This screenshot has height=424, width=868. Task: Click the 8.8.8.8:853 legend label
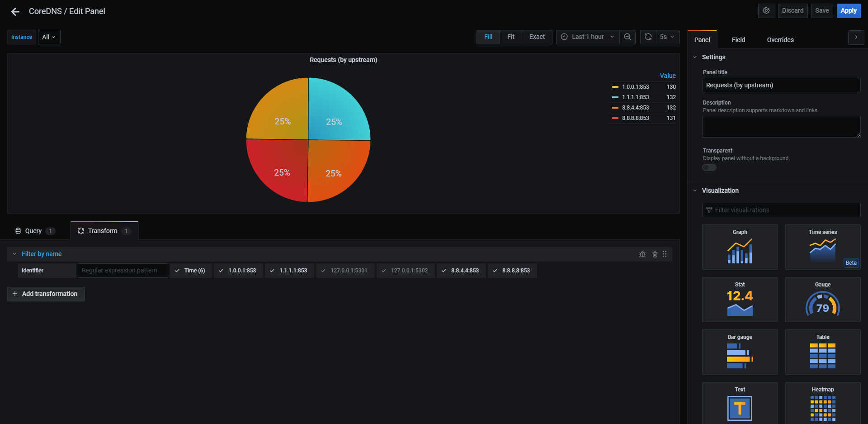pyautogui.click(x=635, y=118)
